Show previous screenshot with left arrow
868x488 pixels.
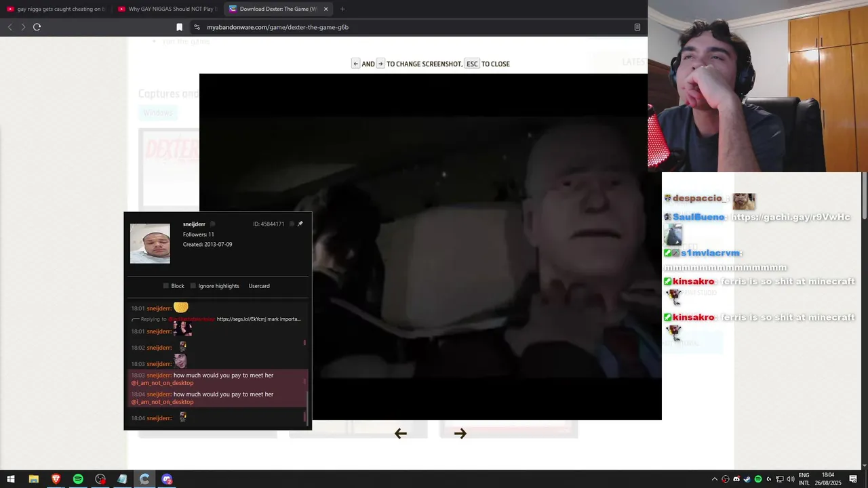[x=400, y=434]
